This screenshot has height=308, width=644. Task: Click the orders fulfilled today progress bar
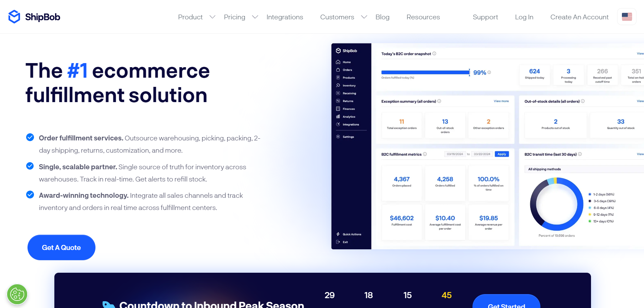click(426, 72)
